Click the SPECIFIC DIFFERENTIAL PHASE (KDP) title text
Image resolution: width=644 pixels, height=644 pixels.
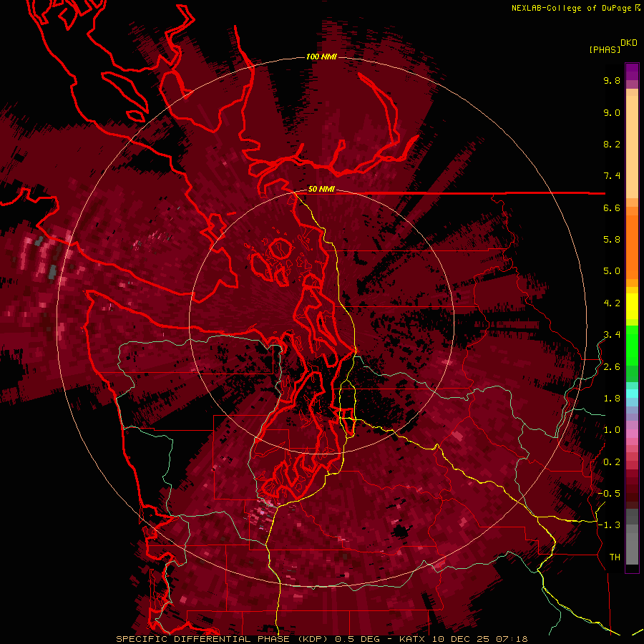click(223, 639)
